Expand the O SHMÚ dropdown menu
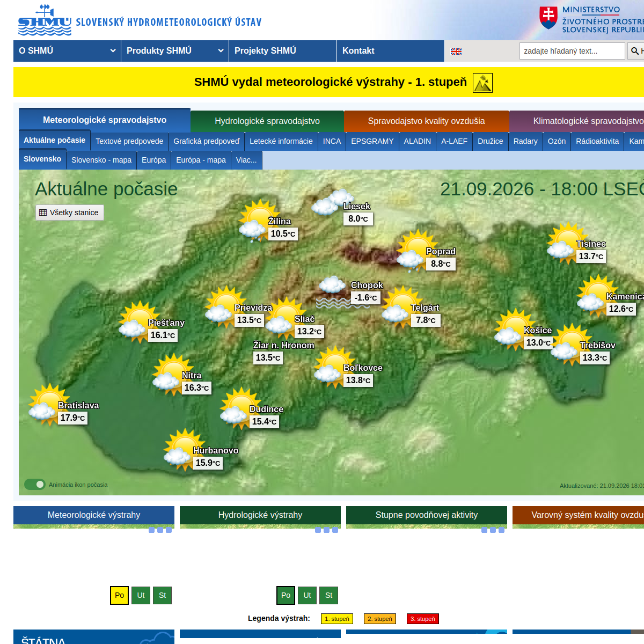 coord(67,51)
